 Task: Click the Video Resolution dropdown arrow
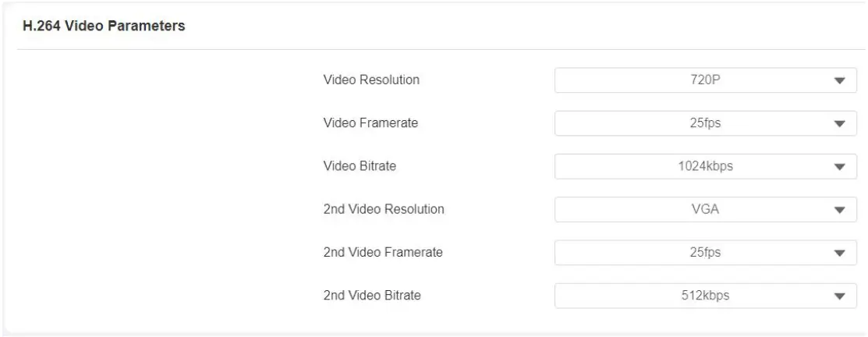[840, 80]
